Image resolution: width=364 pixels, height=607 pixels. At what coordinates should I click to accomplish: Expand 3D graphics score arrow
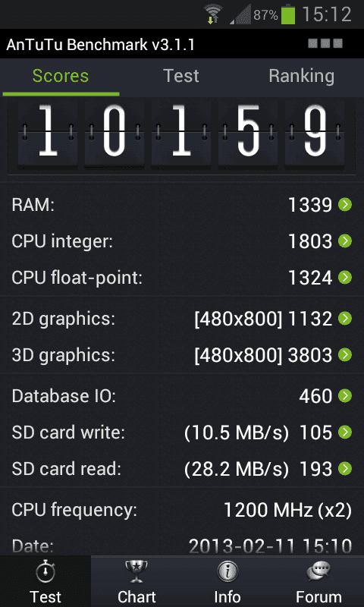tap(344, 354)
